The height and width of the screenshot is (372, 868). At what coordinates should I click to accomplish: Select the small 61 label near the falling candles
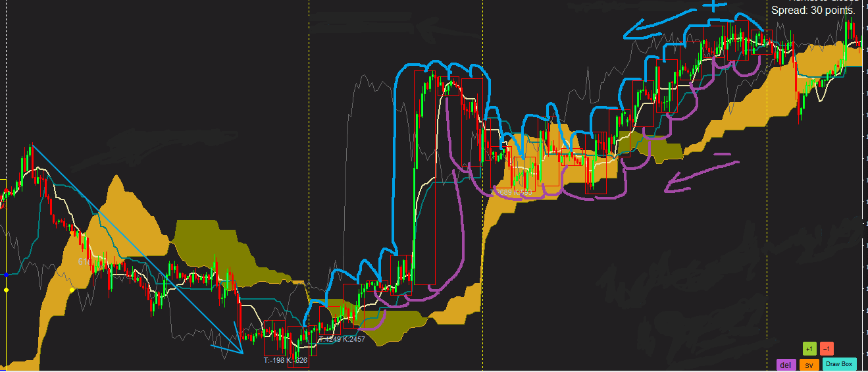(83, 261)
